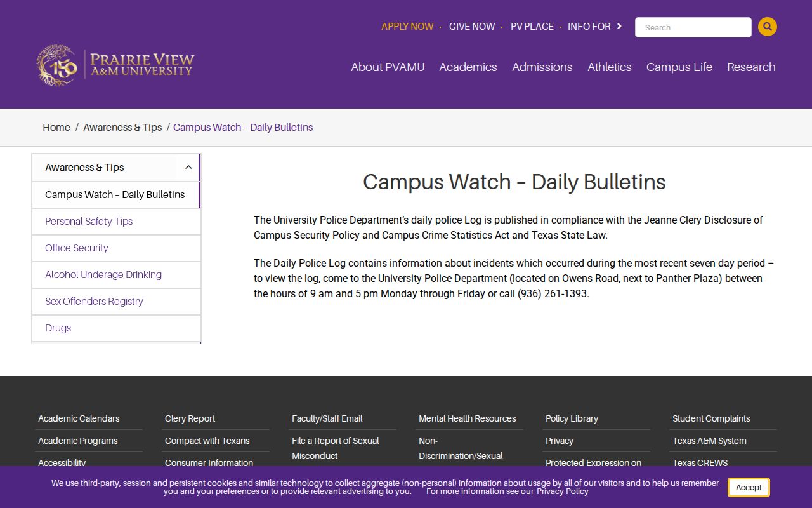The width and height of the screenshot is (812, 508).
Task: Open the Campus Life menu
Action: pyautogui.click(x=679, y=67)
